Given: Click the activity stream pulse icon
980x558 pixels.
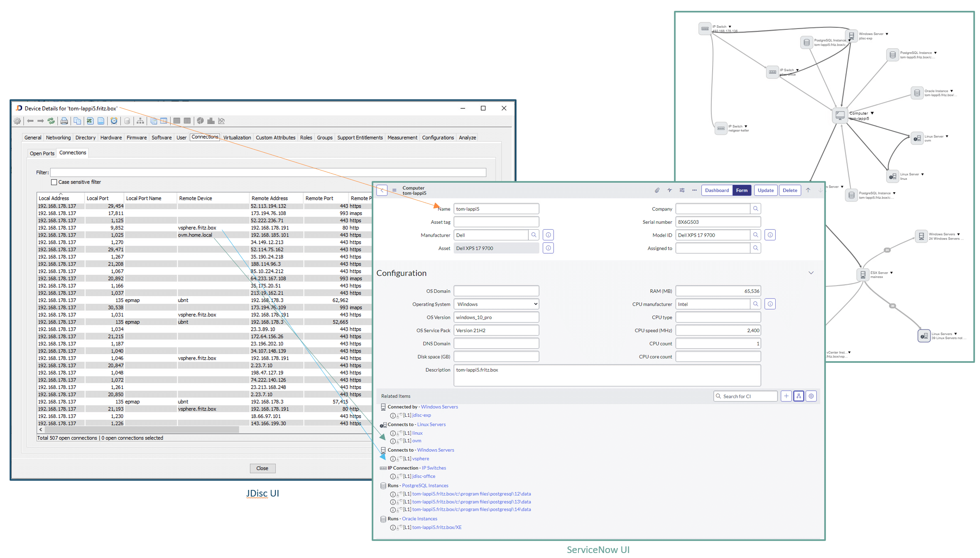Looking at the screenshot, I should 669,190.
